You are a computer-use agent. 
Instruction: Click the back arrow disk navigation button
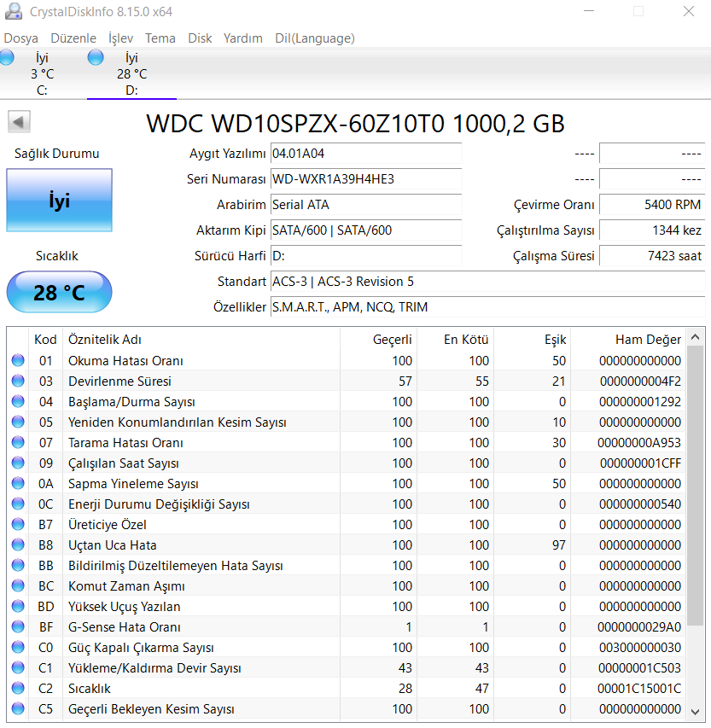click(20, 122)
